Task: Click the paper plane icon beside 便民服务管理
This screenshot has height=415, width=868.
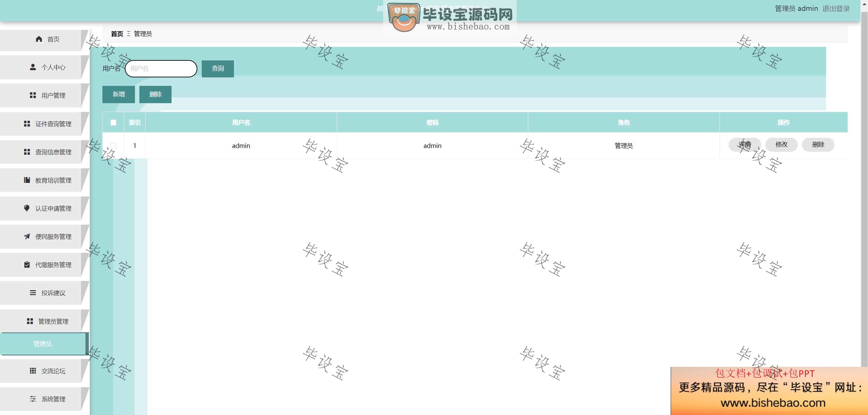Action: (x=27, y=236)
